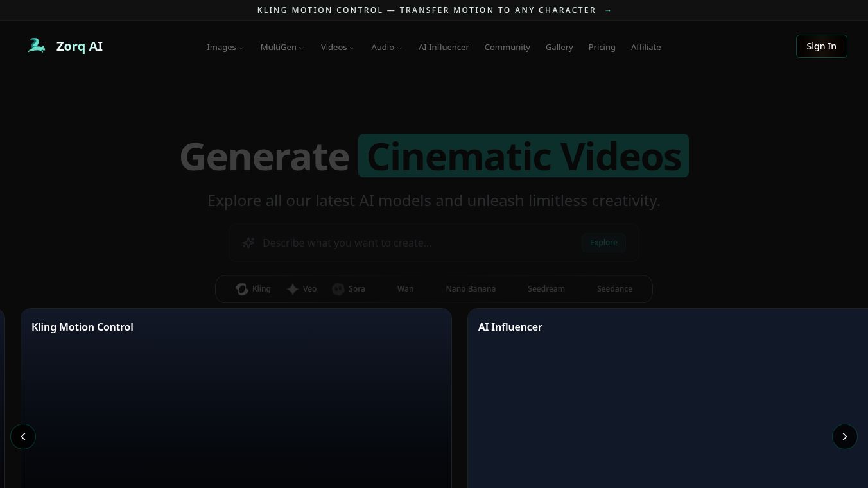This screenshot has height=488, width=868.
Task: Select the Sora model chip
Action: (349, 289)
